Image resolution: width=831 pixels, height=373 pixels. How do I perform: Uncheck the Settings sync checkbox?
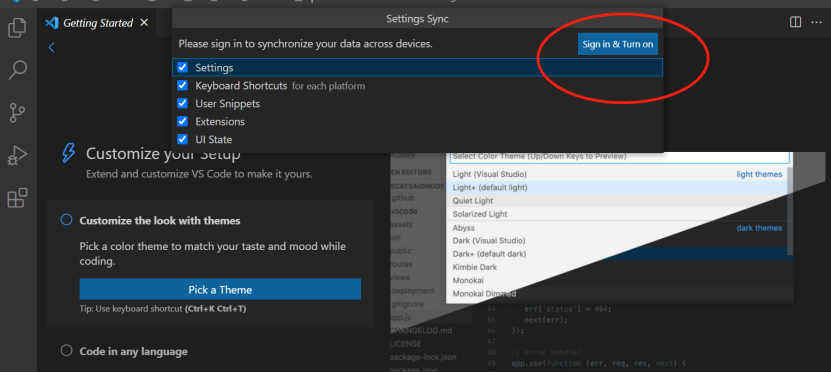(182, 67)
